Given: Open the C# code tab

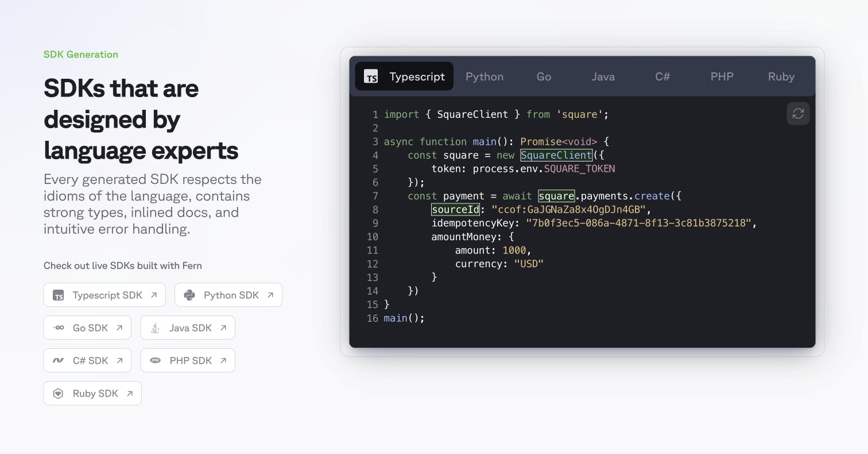Looking at the screenshot, I should (662, 76).
